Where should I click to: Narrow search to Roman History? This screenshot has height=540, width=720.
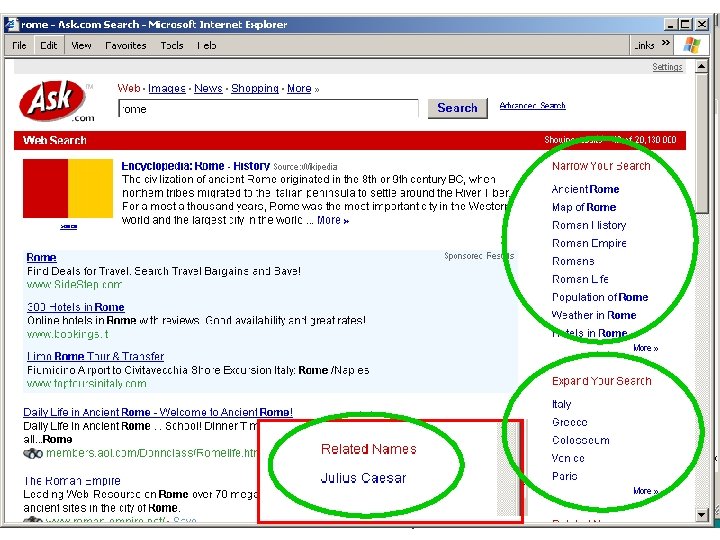point(589,225)
